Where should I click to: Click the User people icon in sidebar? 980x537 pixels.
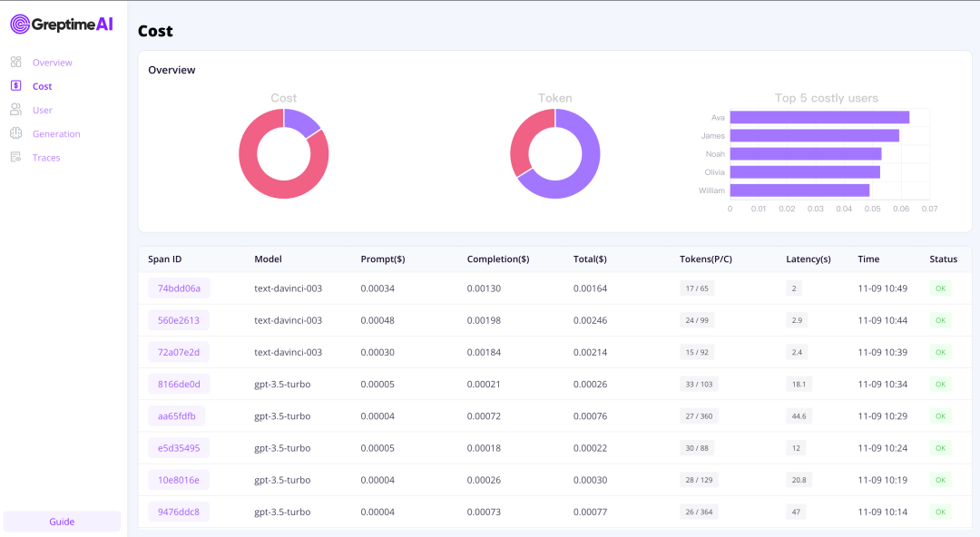coord(15,110)
